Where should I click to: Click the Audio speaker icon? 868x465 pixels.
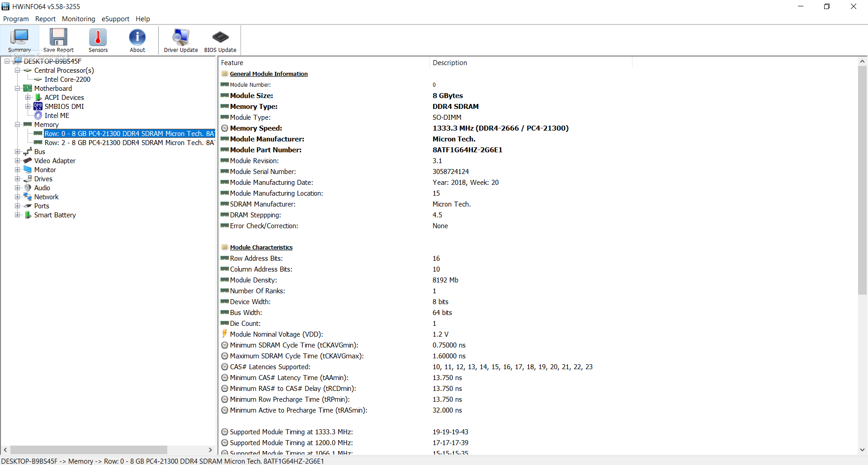coord(28,188)
